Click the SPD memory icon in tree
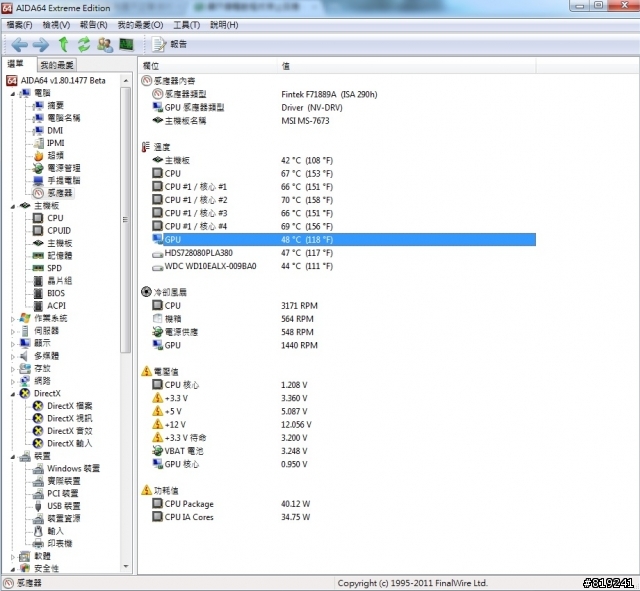Image resolution: width=640 pixels, height=591 pixels. [x=38, y=268]
